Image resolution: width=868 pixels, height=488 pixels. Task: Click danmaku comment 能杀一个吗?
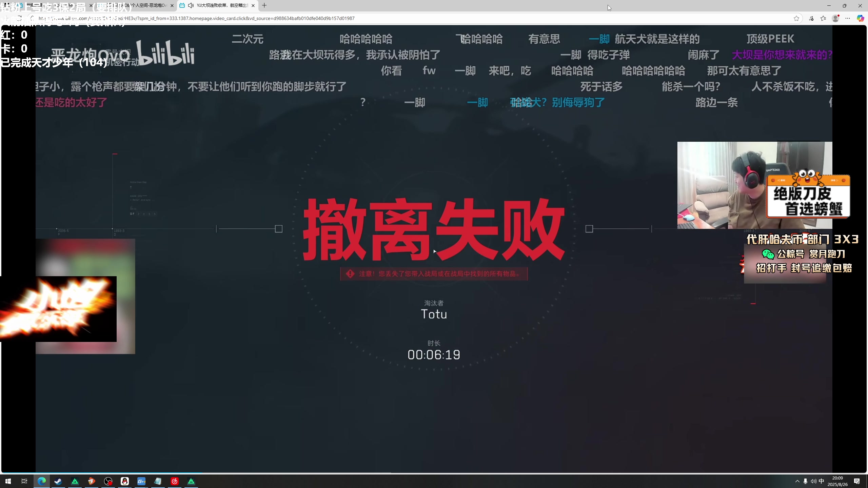pos(691,87)
